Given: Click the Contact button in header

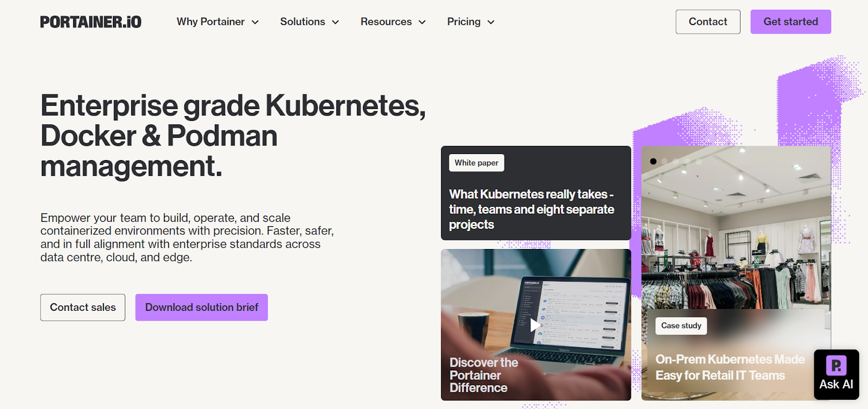Looking at the screenshot, I should click(x=708, y=22).
